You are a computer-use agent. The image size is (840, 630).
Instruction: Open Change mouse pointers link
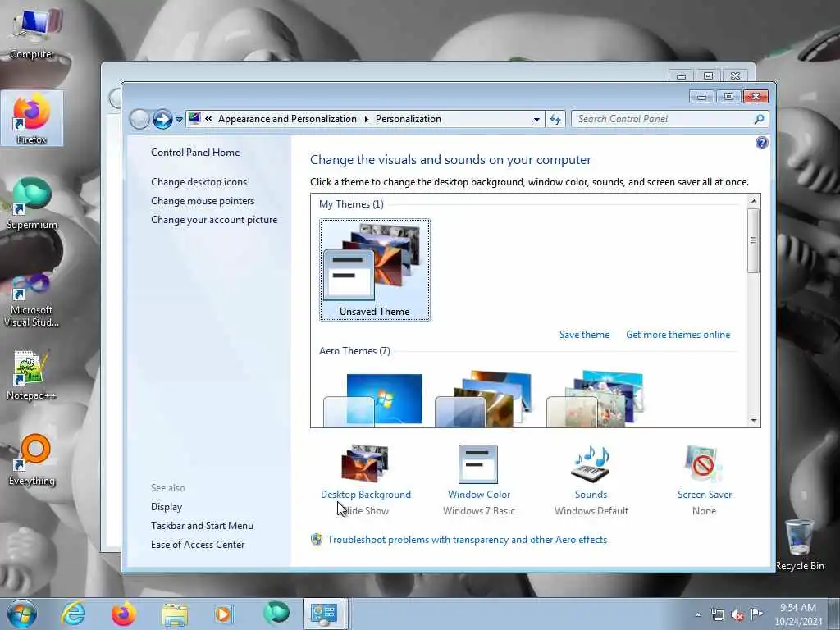point(203,201)
